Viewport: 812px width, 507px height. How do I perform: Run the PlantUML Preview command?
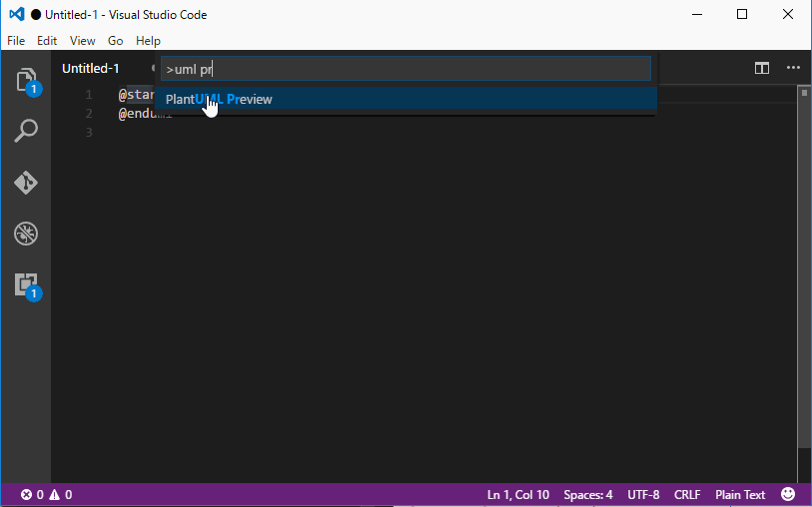406,100
